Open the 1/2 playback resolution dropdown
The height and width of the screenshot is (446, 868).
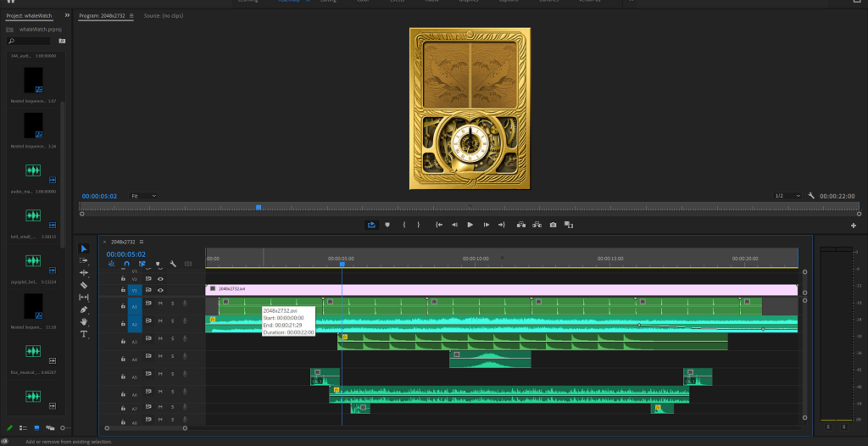click(787, 196)
